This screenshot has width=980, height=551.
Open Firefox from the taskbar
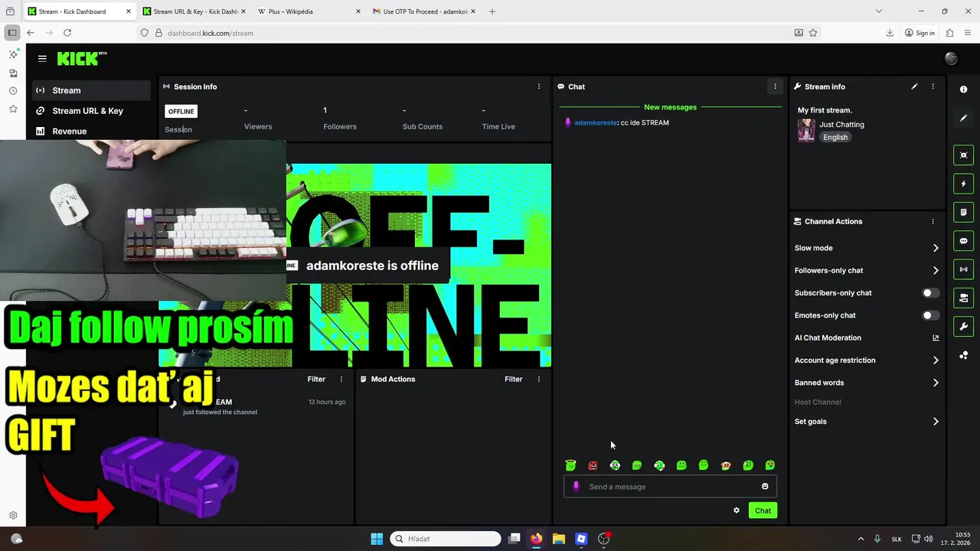coord(536,539)
